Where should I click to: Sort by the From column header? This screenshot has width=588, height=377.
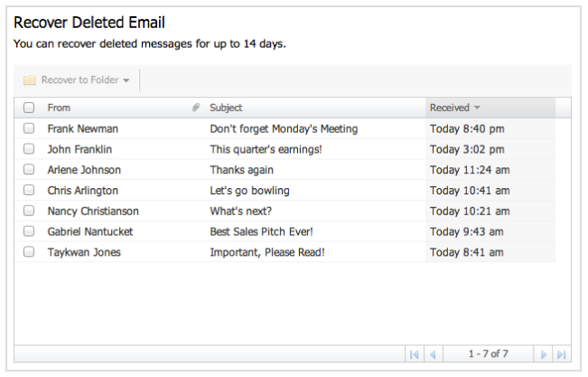click(x=59, y=108)
